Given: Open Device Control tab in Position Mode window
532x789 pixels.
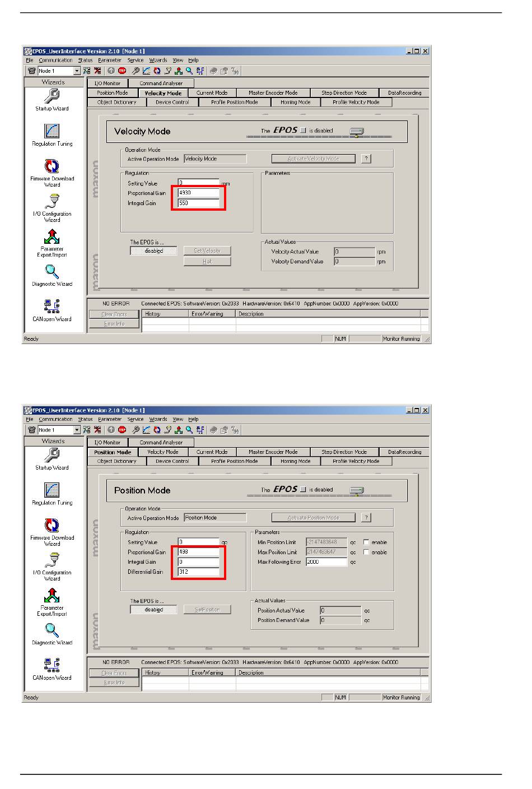Looking at the screenshot, I should 172,461.
